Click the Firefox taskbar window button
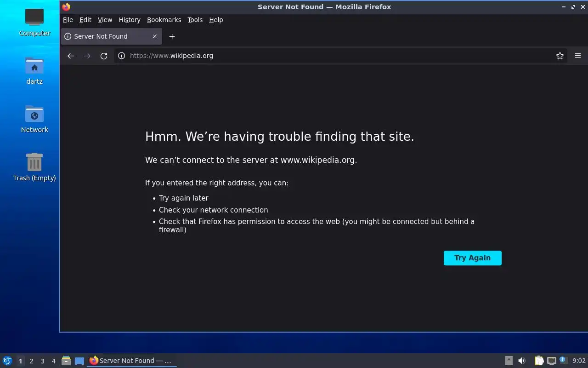Image resolution: width=588 pixels, height=368 pixels. coord(131,361)
